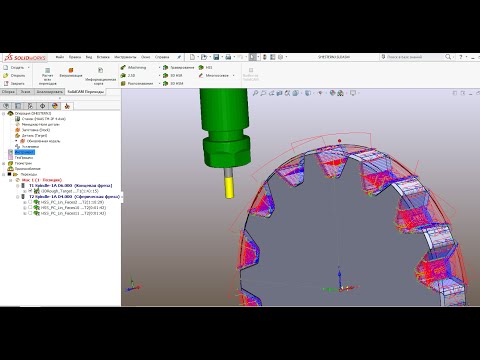This screenshot has width=480, height=360.
Task: Collapse the T2 tool node
Action: pos(18,197)
